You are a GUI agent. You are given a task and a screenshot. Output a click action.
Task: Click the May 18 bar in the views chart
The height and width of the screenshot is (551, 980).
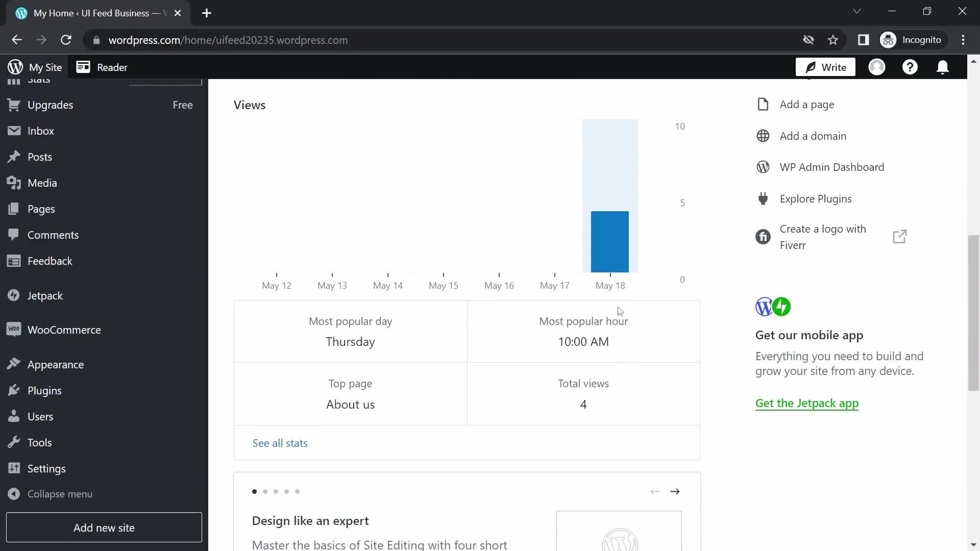[x=610, y=241]
